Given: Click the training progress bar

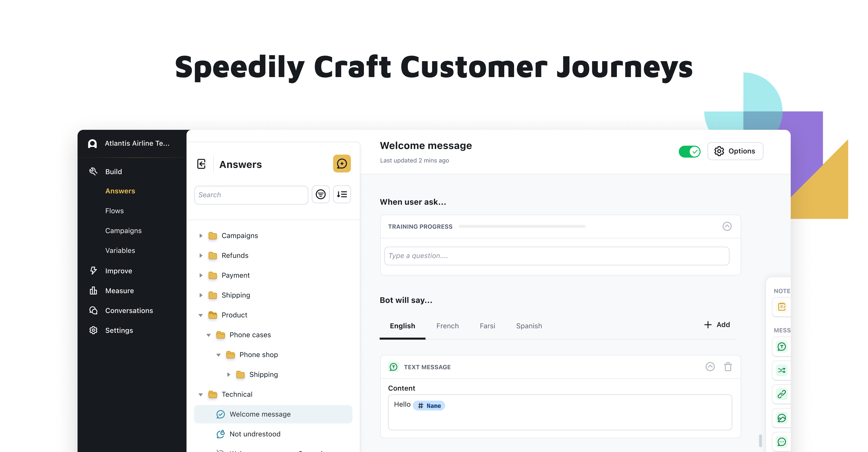Looking at the screenshot, I should tap(522, 226).
